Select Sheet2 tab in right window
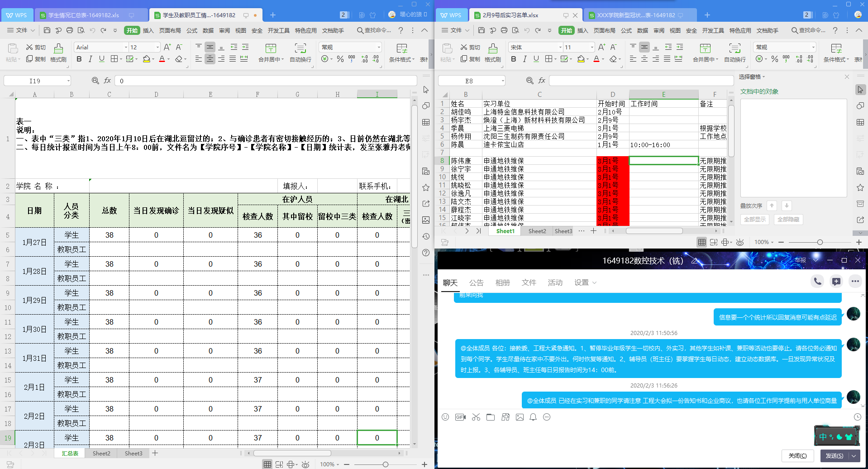 tap(537, 231)
